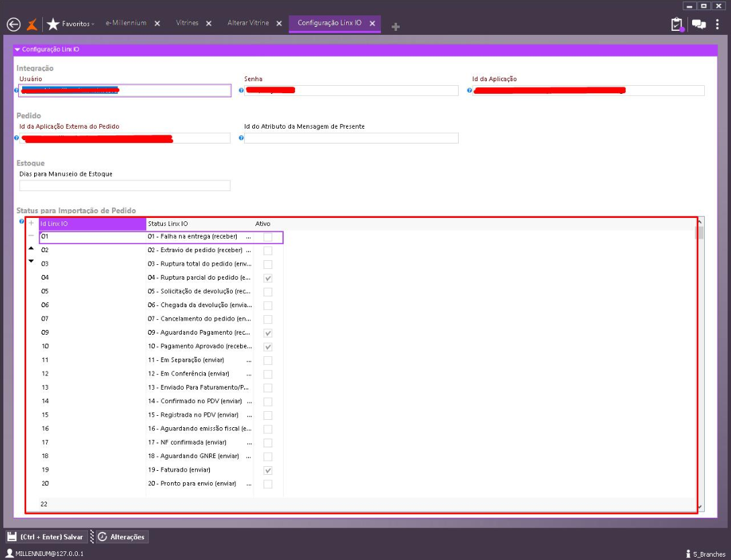Close the Configuração Linx IO tab
731x560 pixels.
click(372, 23)
